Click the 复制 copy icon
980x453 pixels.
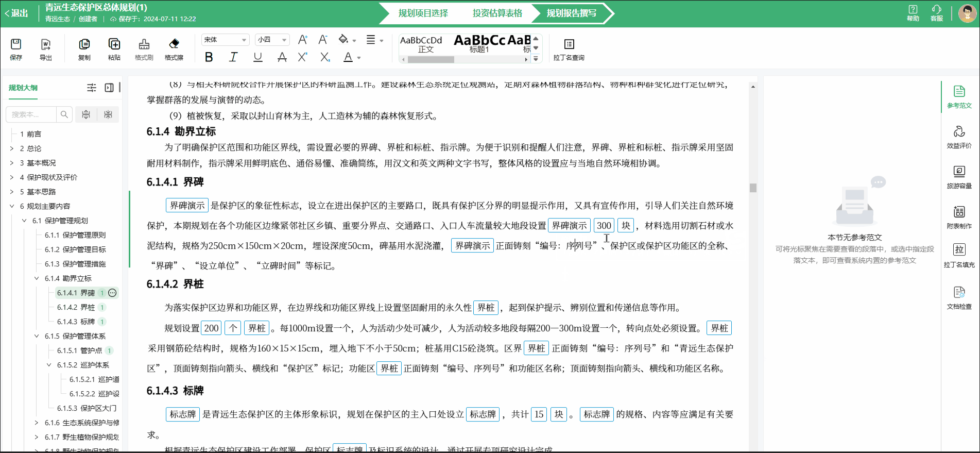(84, 44)
